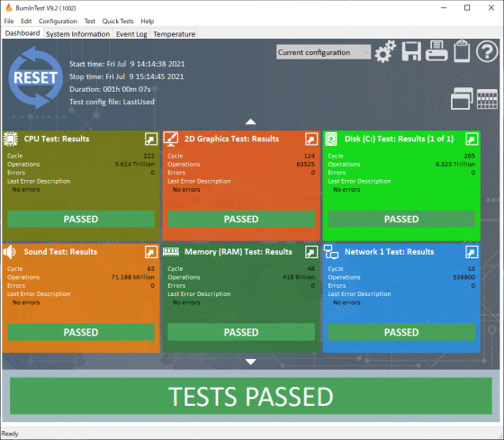This screenshot has height=440, width=504.
Task: Click CPU Test: Results title
Action: click(x=57, y=139)
